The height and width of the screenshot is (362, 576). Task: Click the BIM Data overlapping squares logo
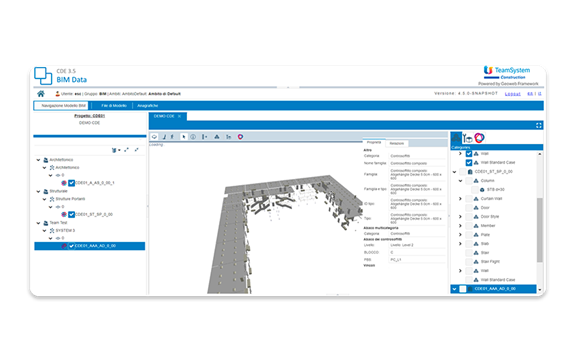point(43,76)
